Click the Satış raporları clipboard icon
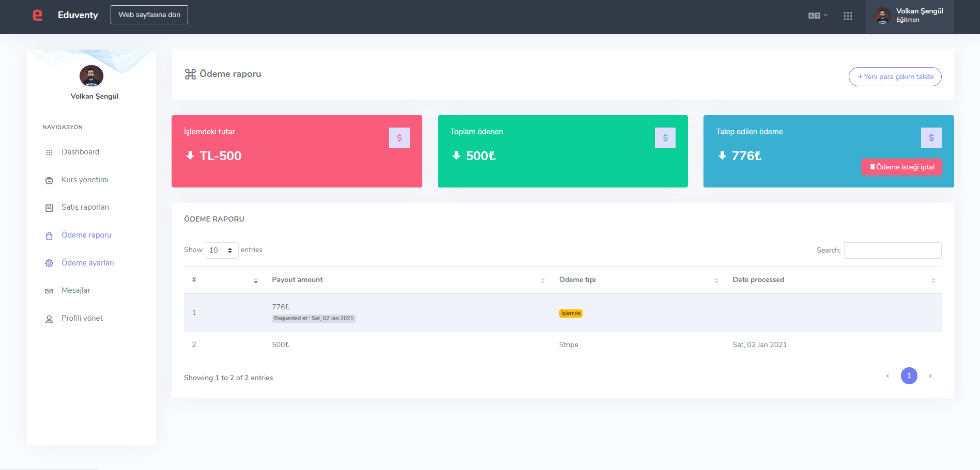 pos(49,208)
